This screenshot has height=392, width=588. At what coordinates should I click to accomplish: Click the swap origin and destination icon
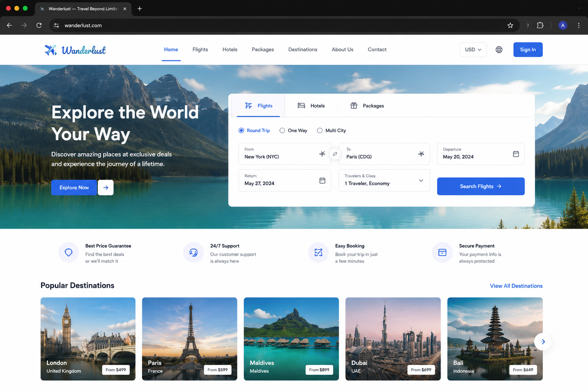tap(335, 154)
